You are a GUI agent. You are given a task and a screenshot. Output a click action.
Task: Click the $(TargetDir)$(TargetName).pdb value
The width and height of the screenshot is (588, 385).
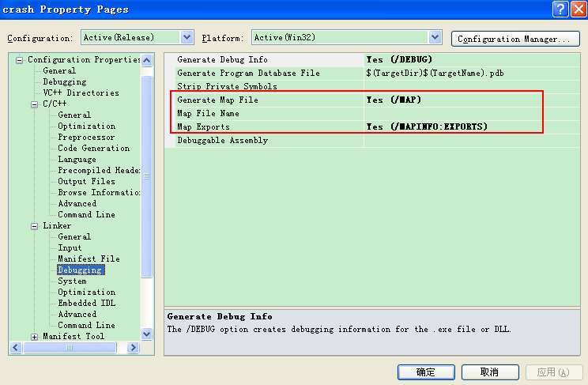435,74
